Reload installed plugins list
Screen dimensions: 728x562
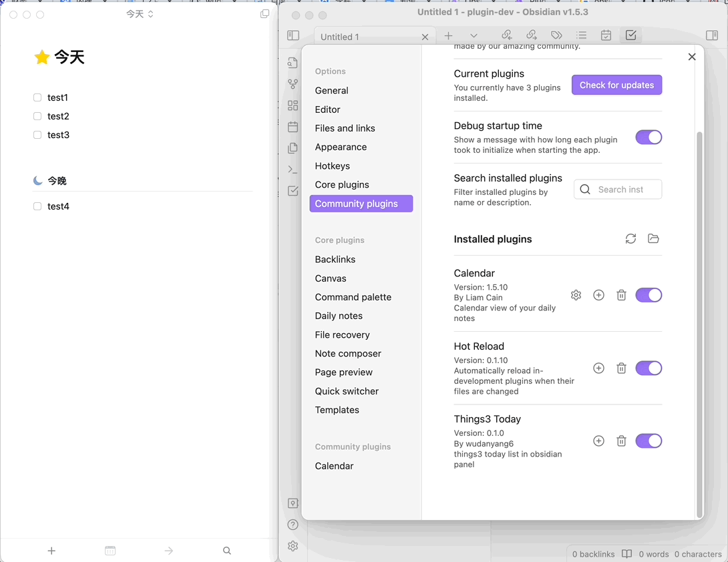click(x=630, y=238)
